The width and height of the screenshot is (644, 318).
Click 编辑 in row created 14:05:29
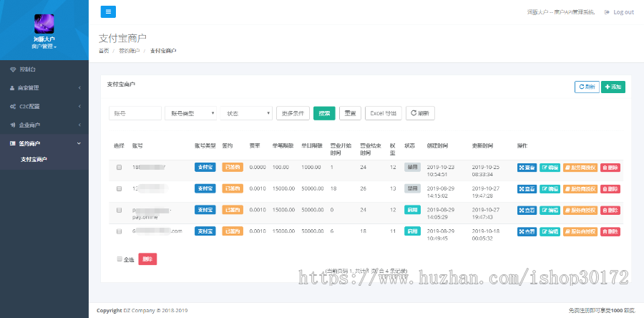(550, 211)
